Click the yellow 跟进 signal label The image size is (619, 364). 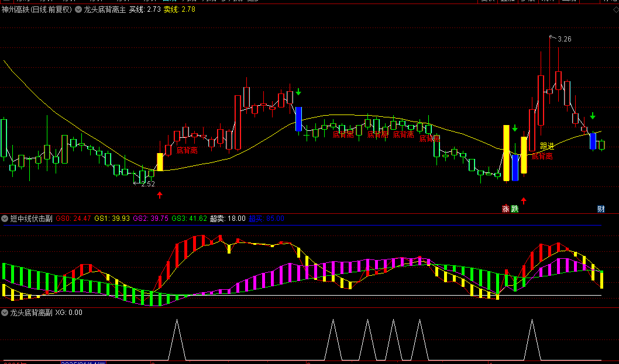(547, 146)
